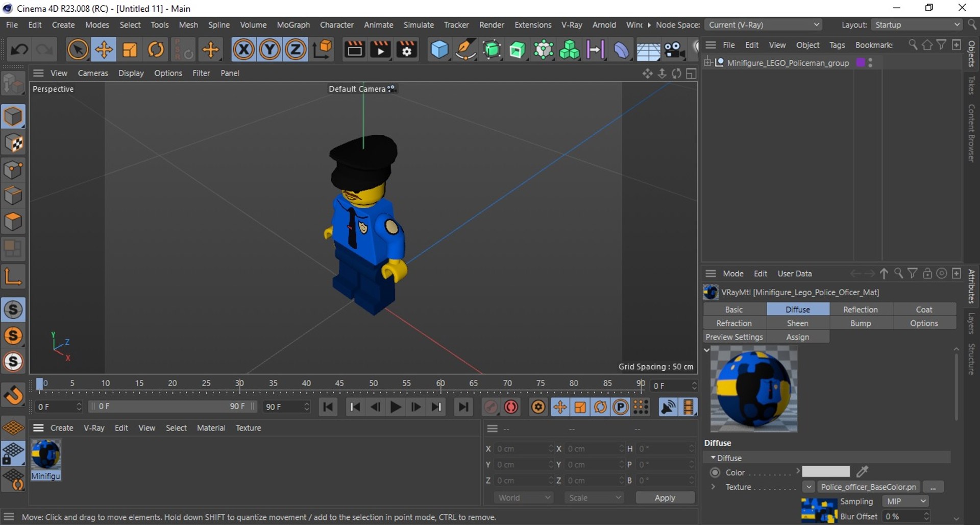This screenshot has height=525, width=980.
Task: Expand Minifigure_LEGO_Policeman_group tree node
Action: (708, 63)
